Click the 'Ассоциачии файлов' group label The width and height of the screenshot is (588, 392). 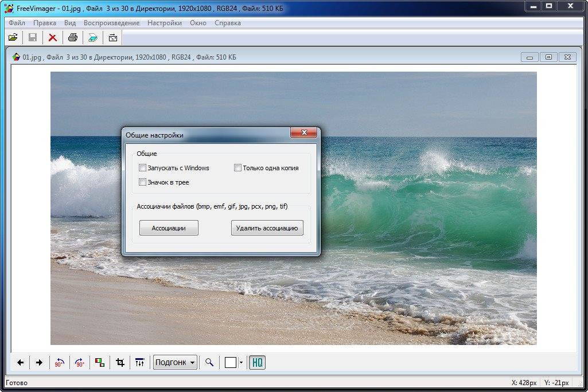[212, 206]
